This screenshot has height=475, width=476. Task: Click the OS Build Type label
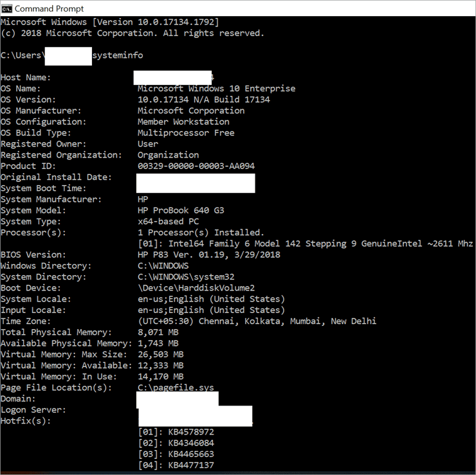[36, 133]
